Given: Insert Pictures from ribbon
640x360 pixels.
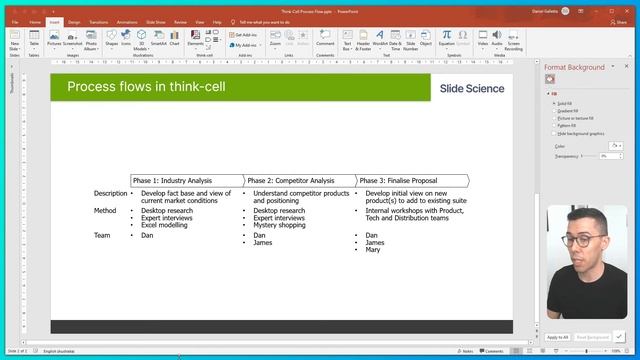Looking at the screenshot, I should pyautogui.click(x=54, y=40).
